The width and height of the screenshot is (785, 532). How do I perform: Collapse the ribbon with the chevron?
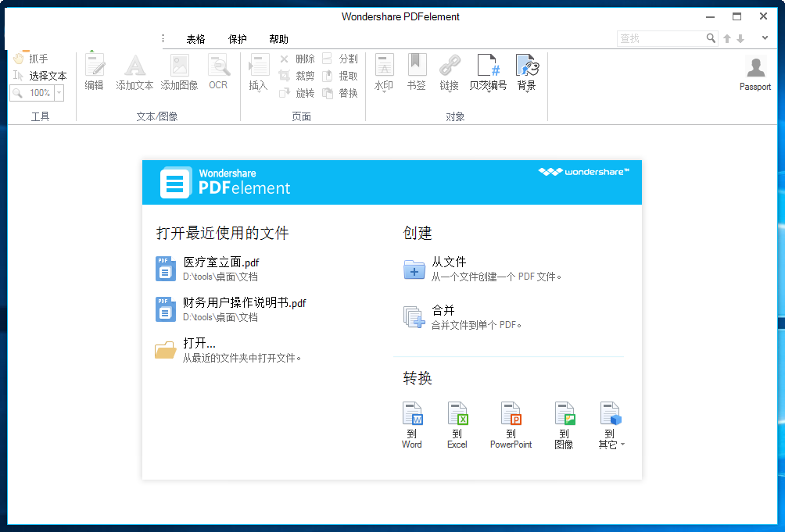(x=765, y=38)
